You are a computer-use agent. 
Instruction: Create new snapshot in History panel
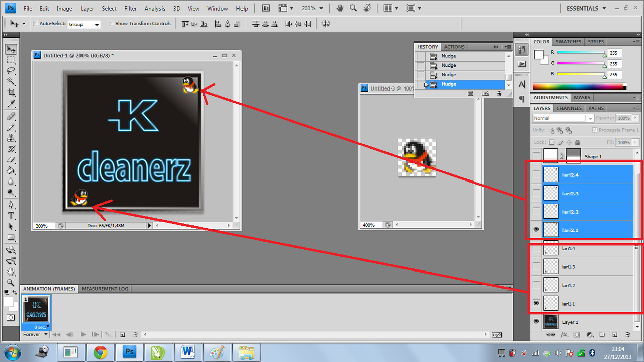[486, 94]
